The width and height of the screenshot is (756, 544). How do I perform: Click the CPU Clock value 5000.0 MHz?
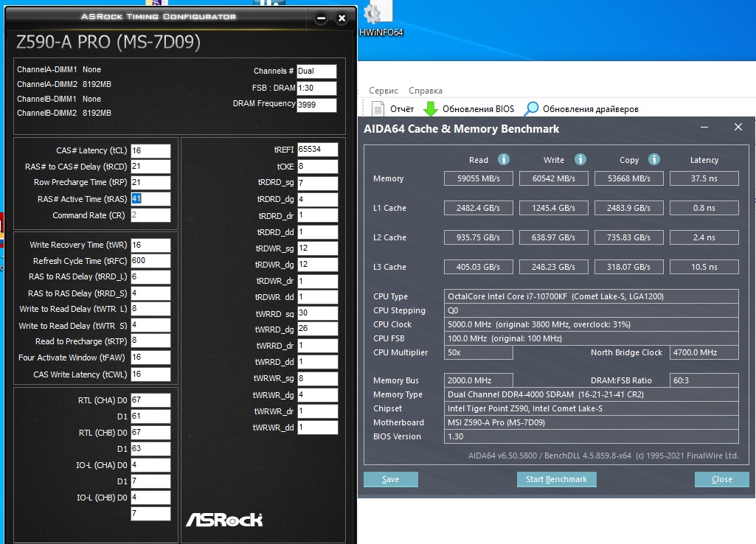[x=591, y=324]
